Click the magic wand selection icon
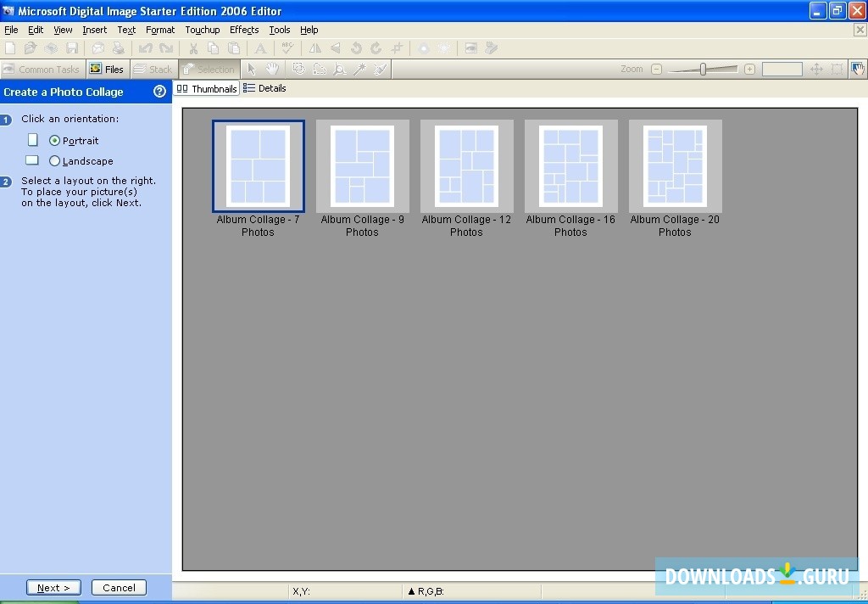 pos(359,70)
